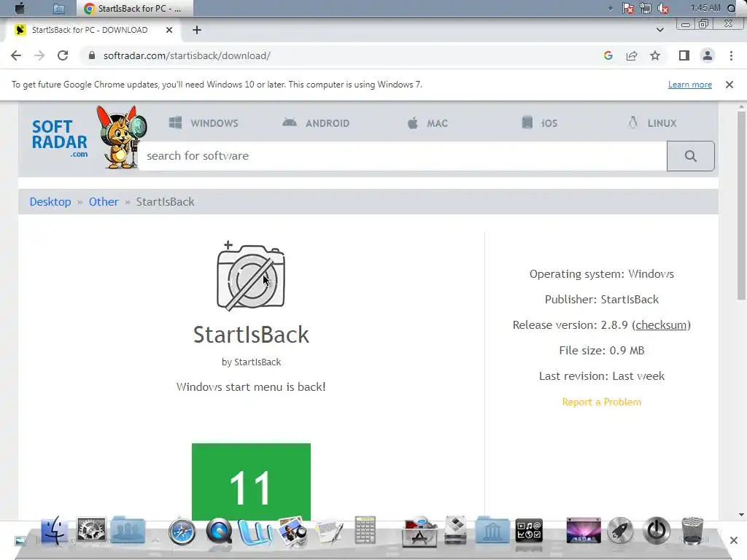Open the Boot Camp drive icon in the dock
The width and height of the screenshot is (747, 560).
pyautogui.click(x=456, y=530)
